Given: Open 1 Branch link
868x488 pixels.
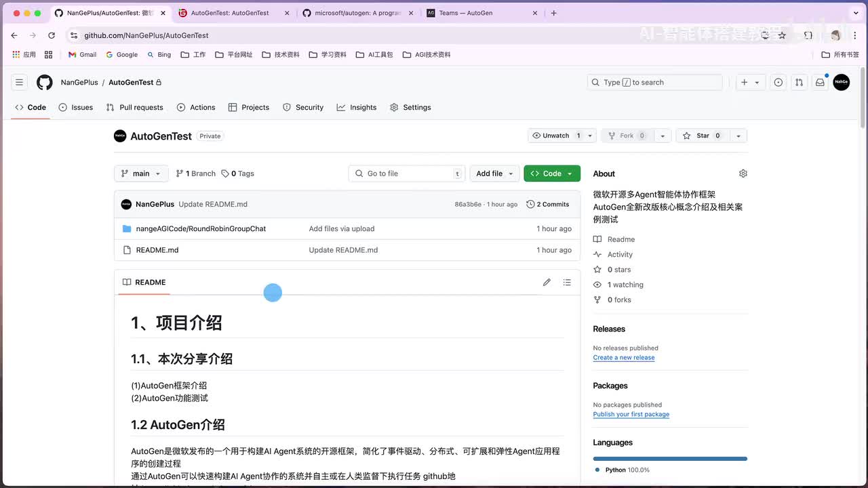Looking at the screenshot, I should click(x=195, y=174).
